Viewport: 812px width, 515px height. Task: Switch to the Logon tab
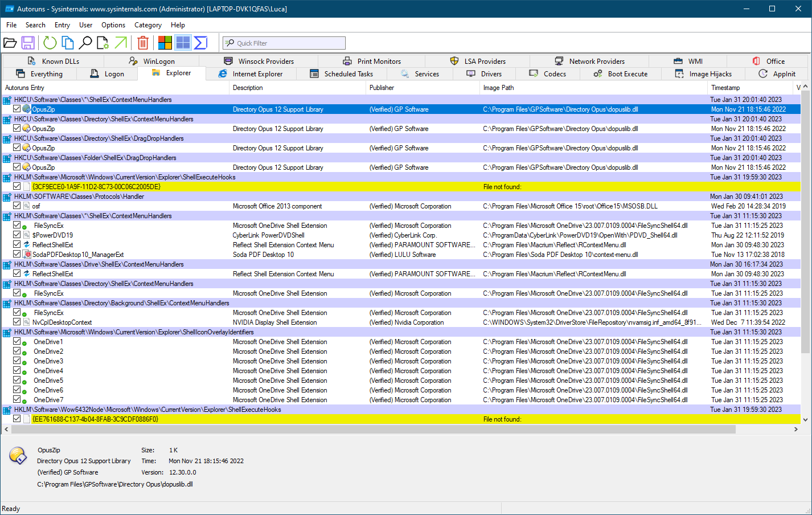tap(108, 74)
